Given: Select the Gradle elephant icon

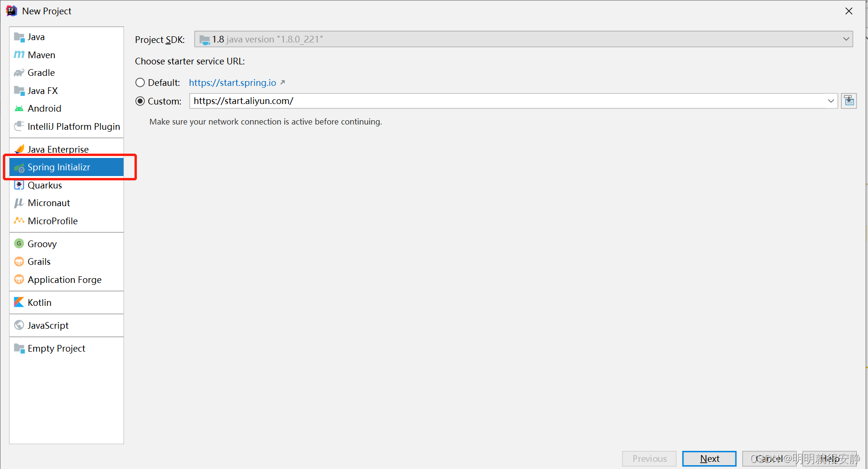Looking at the screenshot, I should pos(19,73).
